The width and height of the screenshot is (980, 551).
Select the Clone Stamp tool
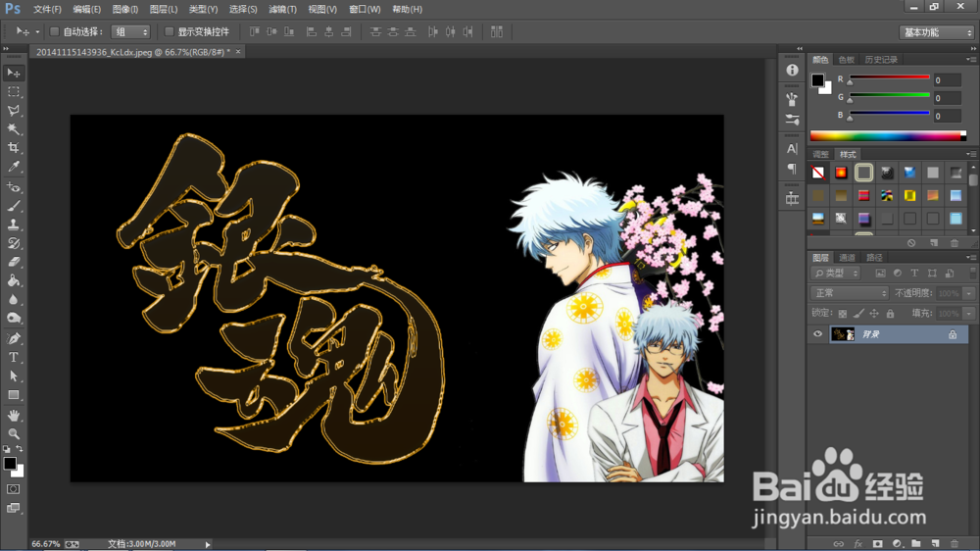(13, 225)
